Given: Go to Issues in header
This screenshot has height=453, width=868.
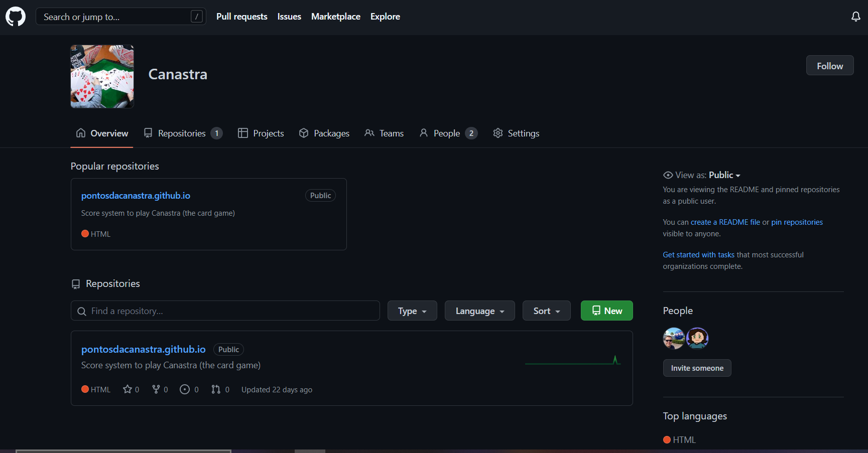Looking at the screenshot, I should coord(289,17).
